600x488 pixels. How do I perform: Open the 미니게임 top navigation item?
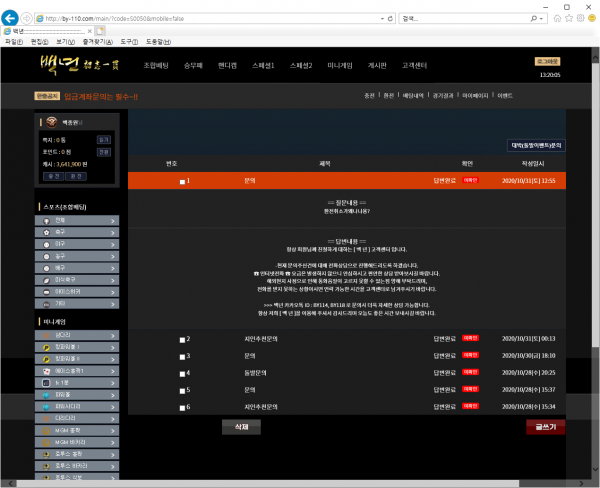click(340, 65)
